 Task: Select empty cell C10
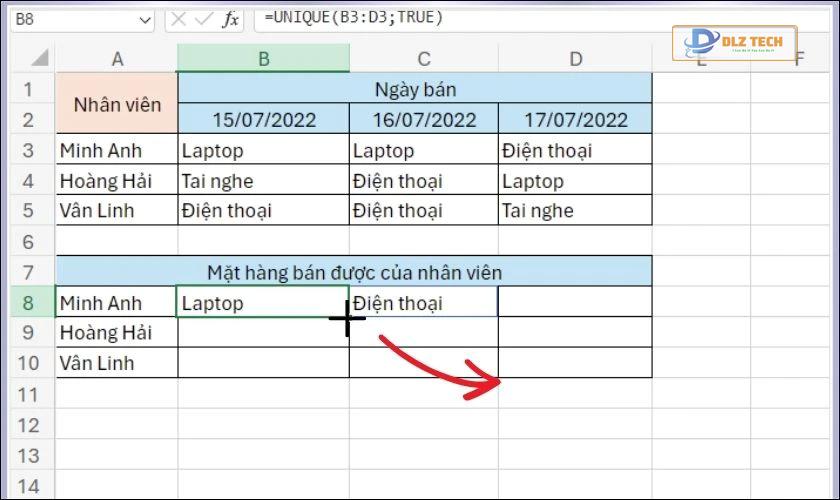(424, 363)
